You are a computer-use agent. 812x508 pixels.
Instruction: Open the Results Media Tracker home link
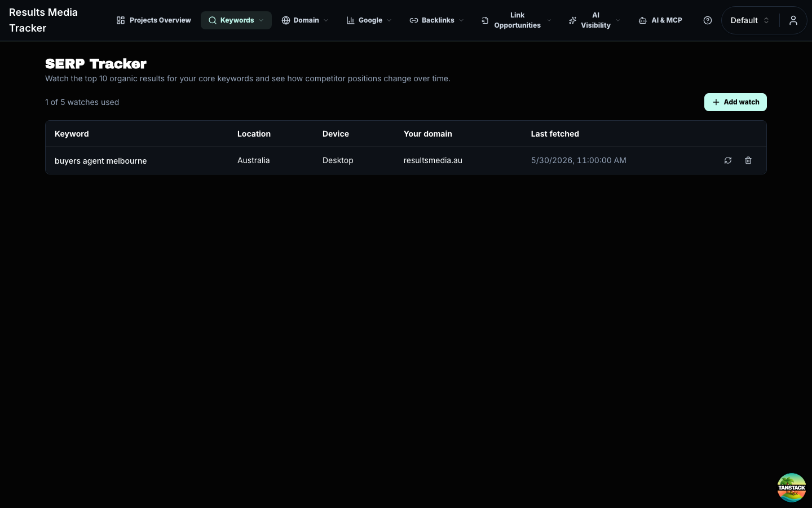(43, 20)
